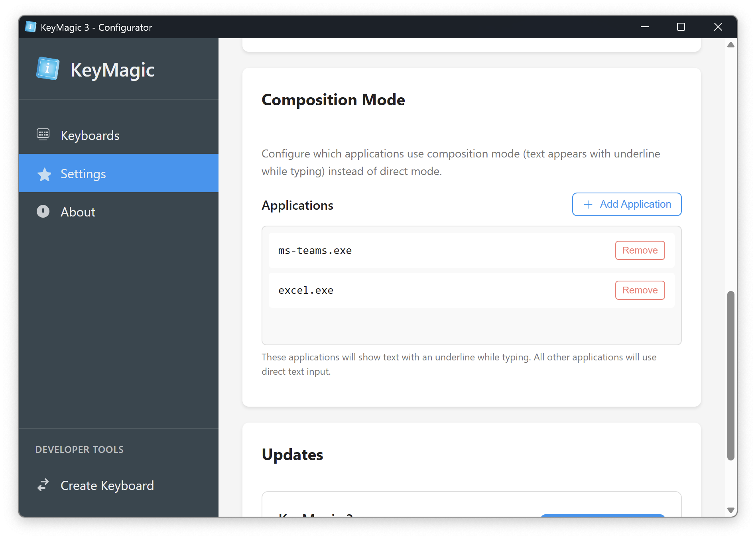The image size is (756, 539).
Task: Remove excel.exe from applications
Action: click(640, 290)
